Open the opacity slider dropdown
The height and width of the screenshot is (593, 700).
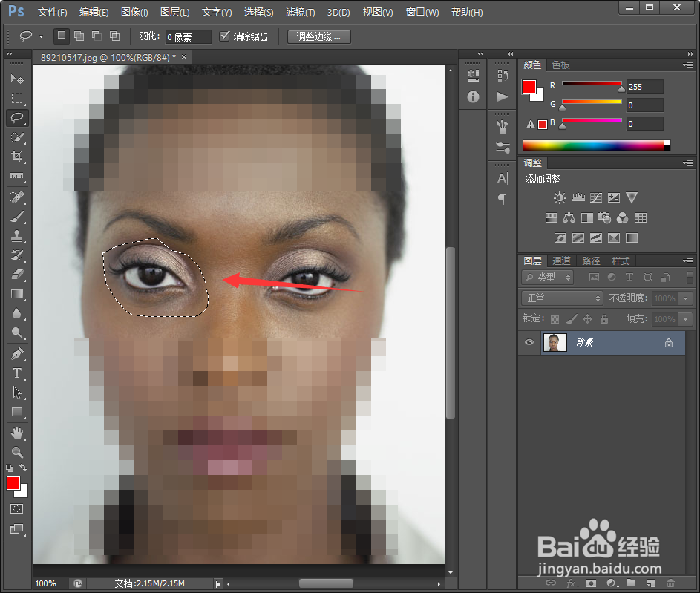coord(686,298)
